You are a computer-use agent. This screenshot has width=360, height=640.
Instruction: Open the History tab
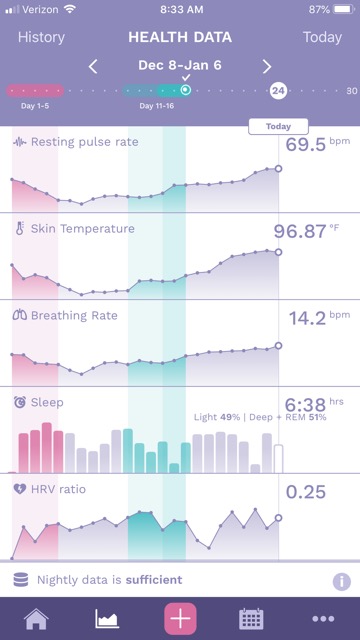[41, 37]
